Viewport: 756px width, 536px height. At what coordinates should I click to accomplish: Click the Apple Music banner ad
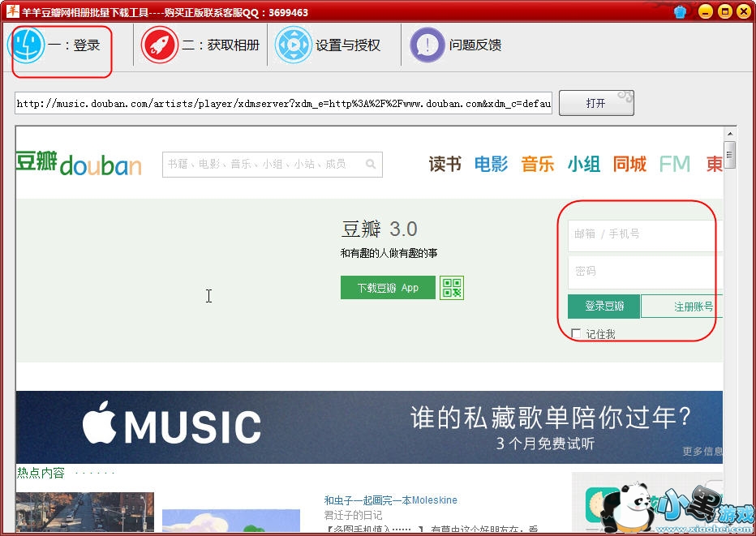[x=369, y=427]
